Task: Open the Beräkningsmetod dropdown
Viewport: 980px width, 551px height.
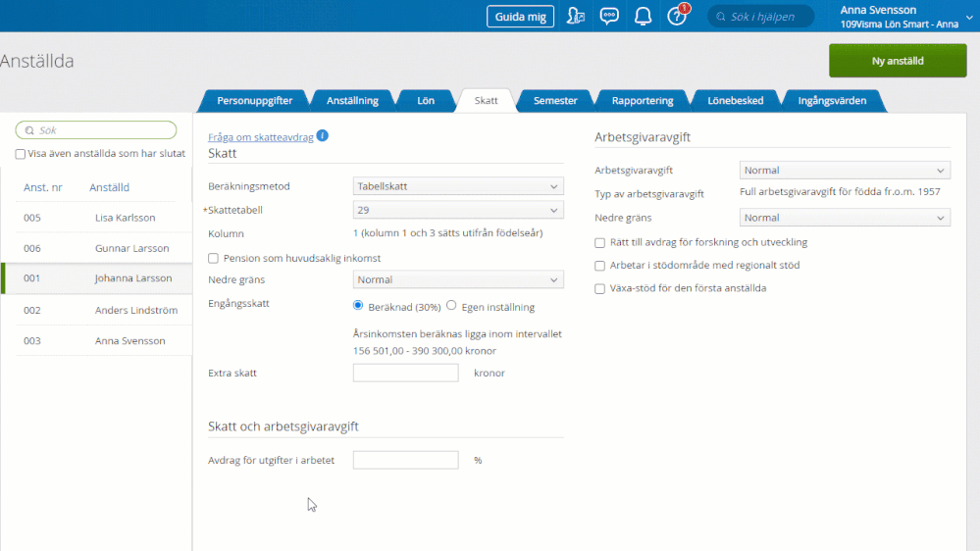Action: [x=457, y=186]
